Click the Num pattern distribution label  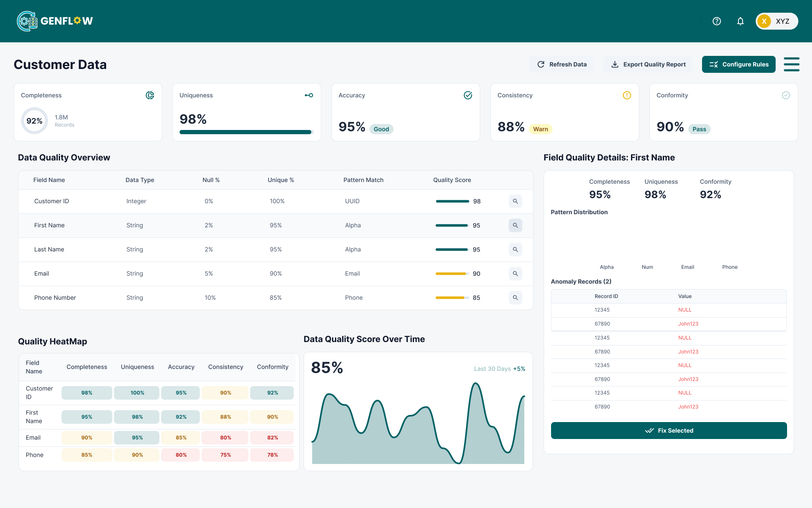[647, 267]
